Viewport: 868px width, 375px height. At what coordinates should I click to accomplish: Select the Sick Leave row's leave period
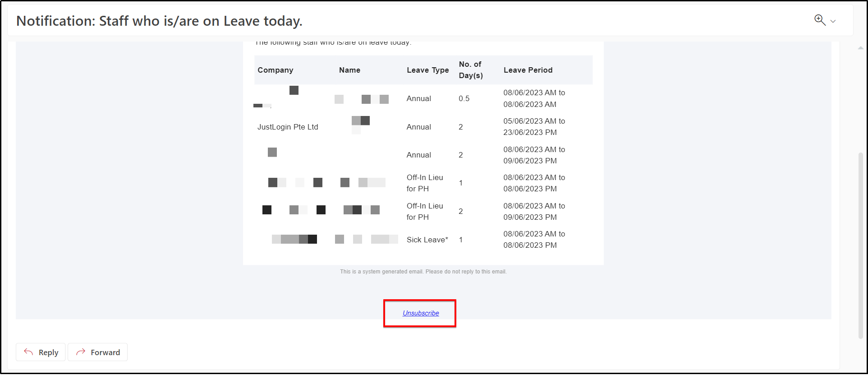(x=534, y=240)
